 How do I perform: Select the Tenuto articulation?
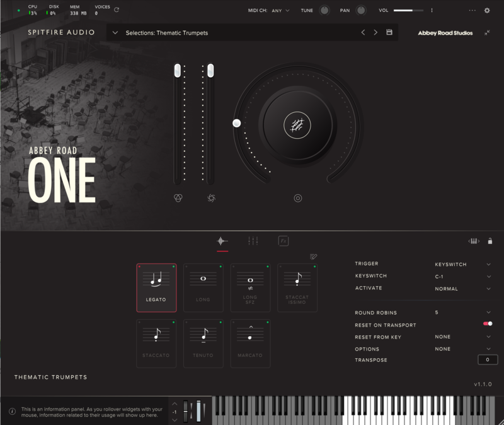(x=203, y=344)
